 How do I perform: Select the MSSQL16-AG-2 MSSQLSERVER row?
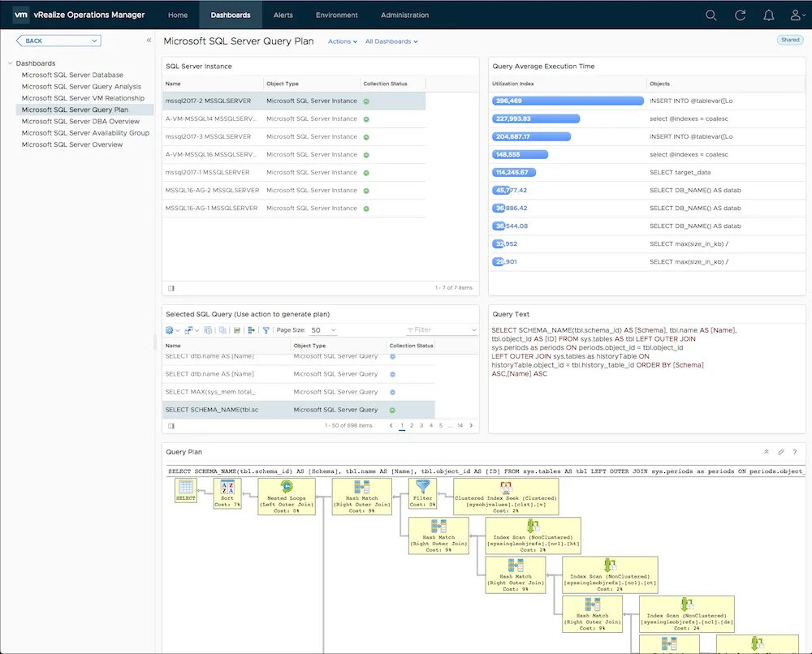click(x=294, y=191)
